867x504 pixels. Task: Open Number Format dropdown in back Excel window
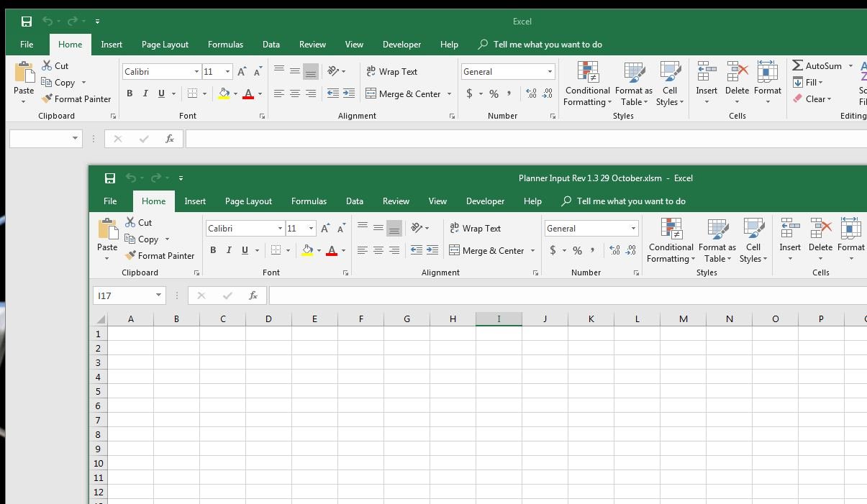click(x=550, y=71)
